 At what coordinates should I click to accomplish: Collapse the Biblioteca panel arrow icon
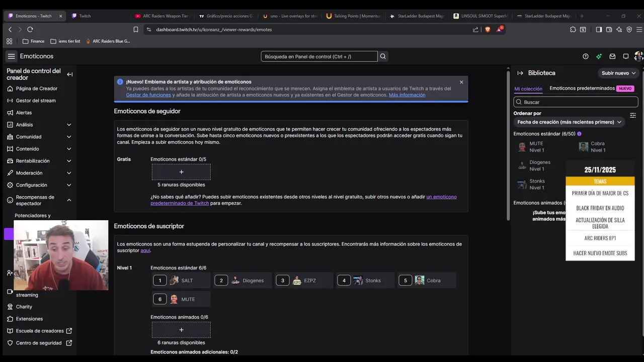coord(520,73)
